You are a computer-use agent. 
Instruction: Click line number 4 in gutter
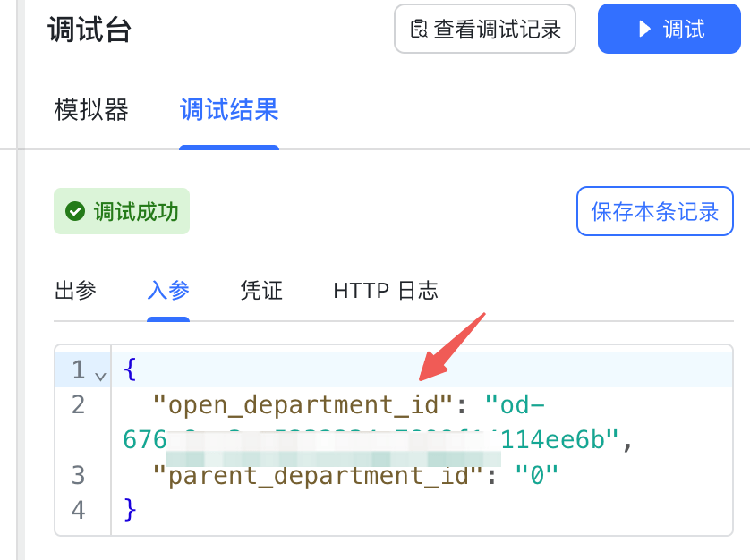tap(79, 510)
